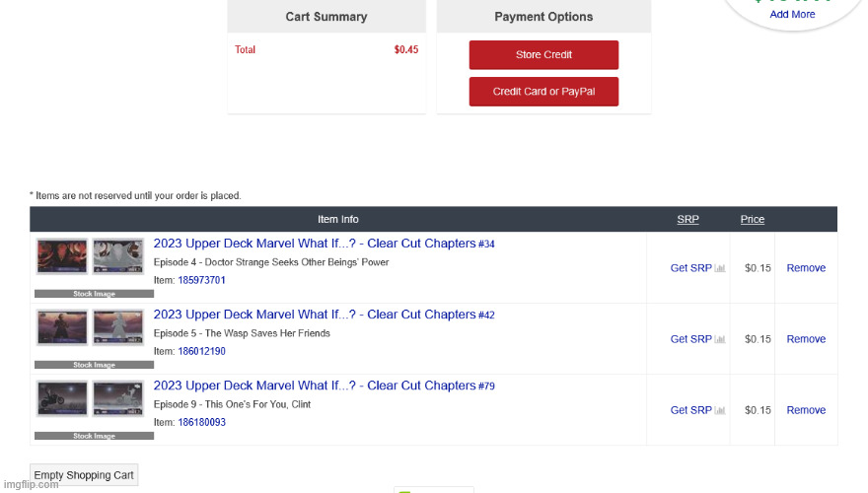Remove card #79 This One's For You, Clint
The image size is (868, 493).
coord(806,410)
